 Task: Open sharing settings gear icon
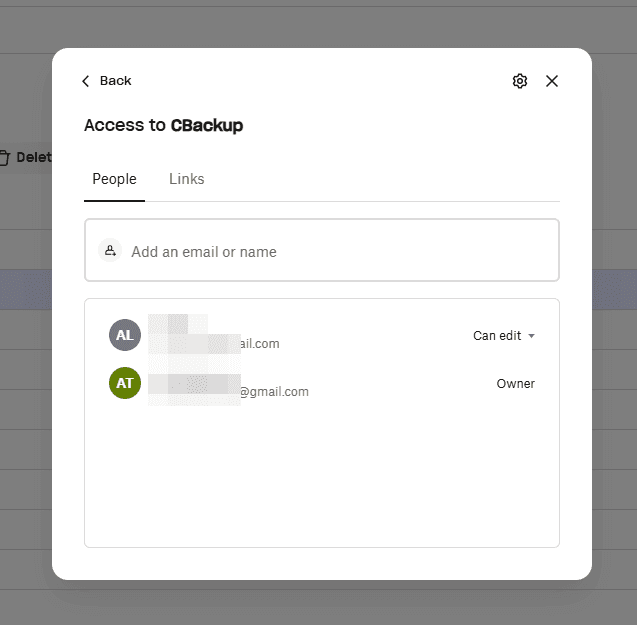point(520,81)
